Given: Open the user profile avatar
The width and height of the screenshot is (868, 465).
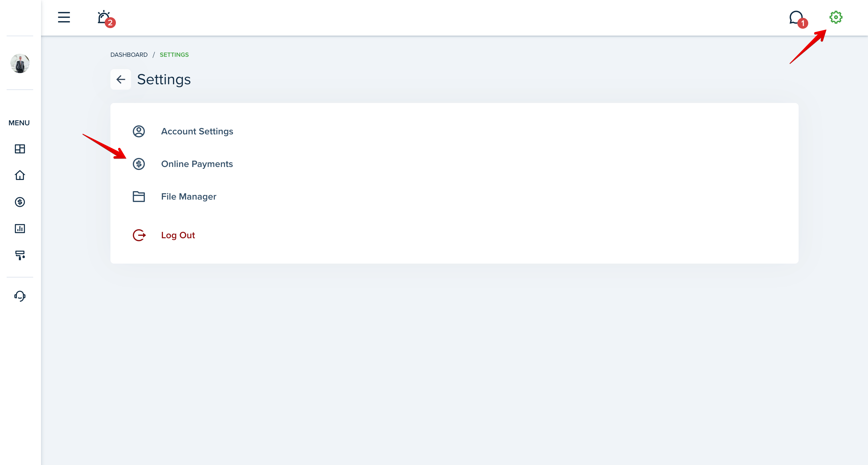Looking at the screenshot, I should [x=20, y=63].
